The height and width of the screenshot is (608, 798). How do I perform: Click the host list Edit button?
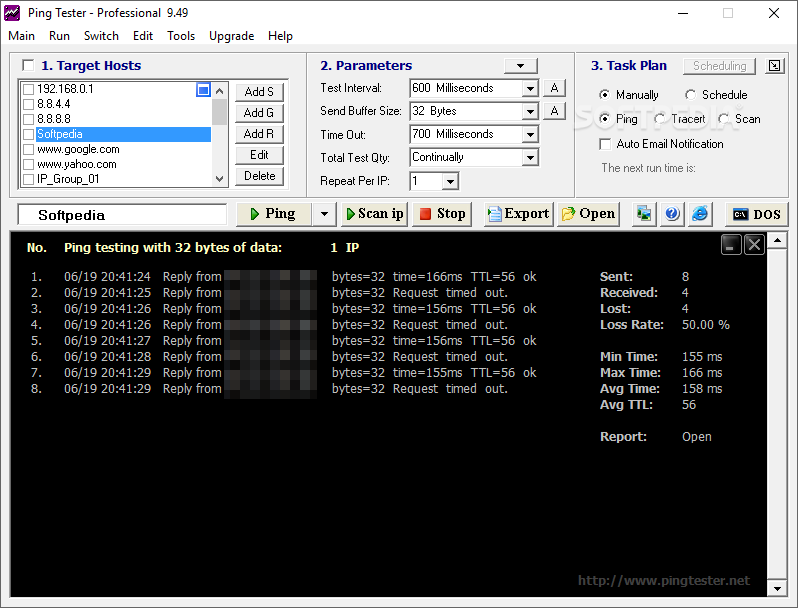point(259,155)
